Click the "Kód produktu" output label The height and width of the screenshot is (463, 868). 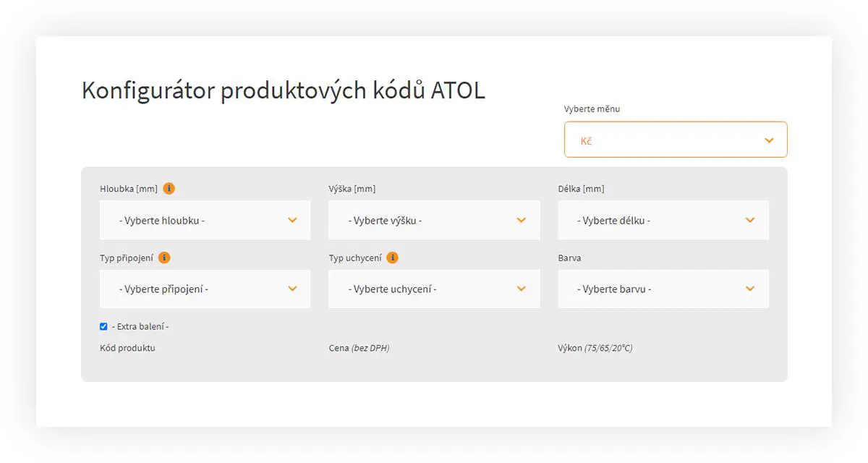[127, 348]
